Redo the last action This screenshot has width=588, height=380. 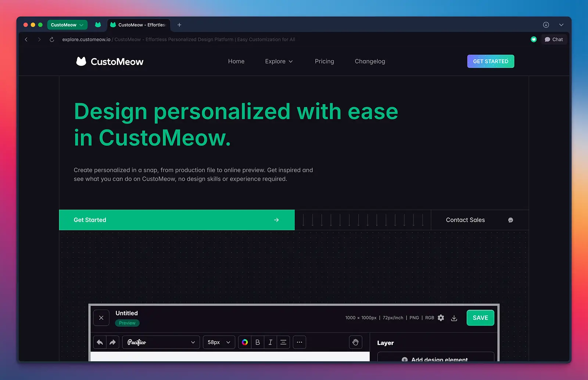(x=112, y=342)
